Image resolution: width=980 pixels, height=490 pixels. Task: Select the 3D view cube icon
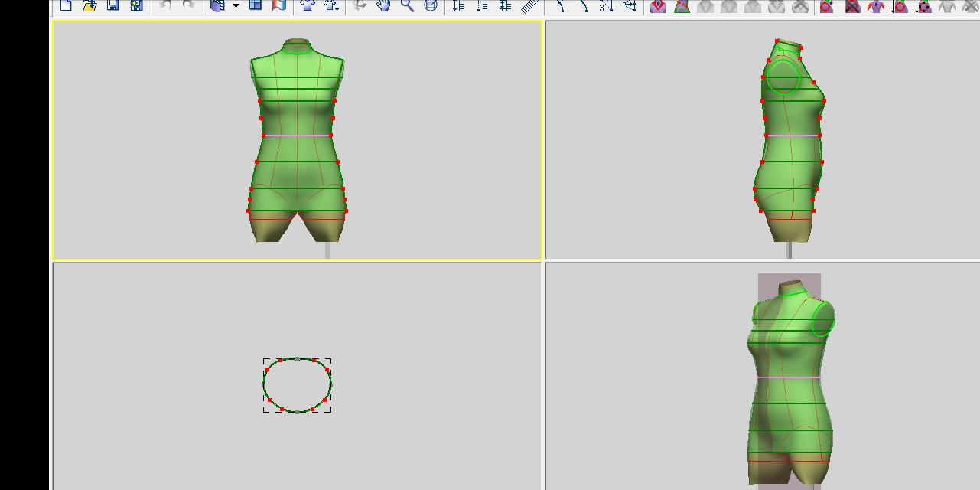pos(218,6)
